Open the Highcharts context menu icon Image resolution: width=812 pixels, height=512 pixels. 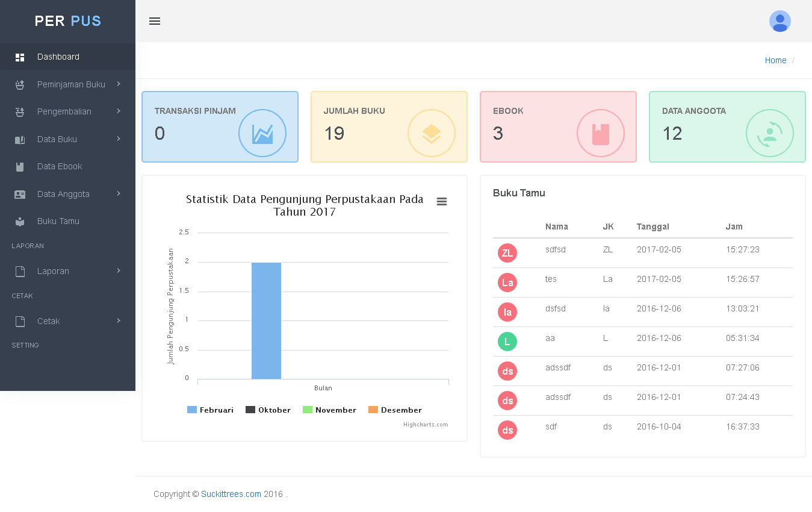(442, 201)
